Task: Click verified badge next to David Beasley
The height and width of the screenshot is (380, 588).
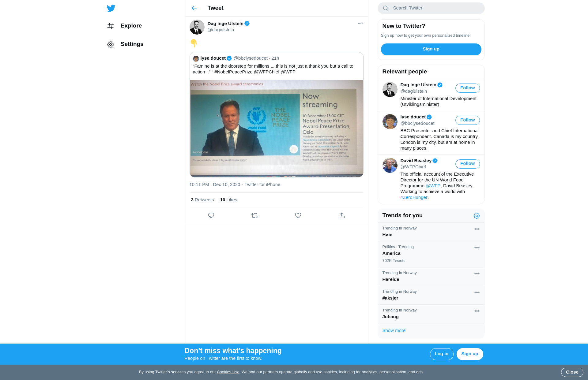Action: click(x=435, y=161)
